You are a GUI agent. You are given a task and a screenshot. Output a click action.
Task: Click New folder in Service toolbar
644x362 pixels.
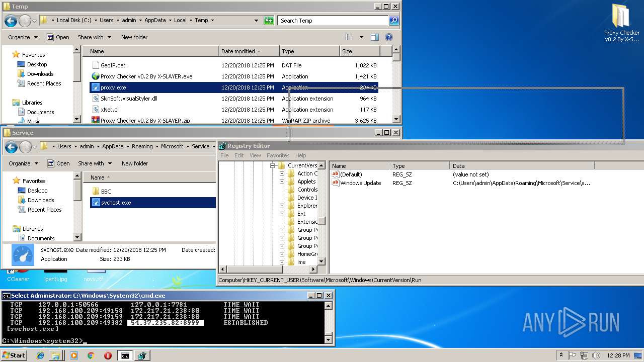(x=135, y=163)
